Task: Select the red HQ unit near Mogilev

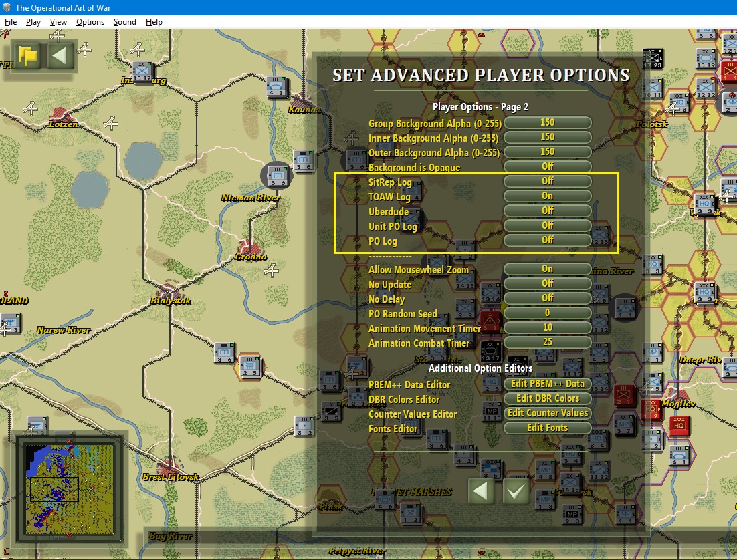Action: click(x=679, y=425)
